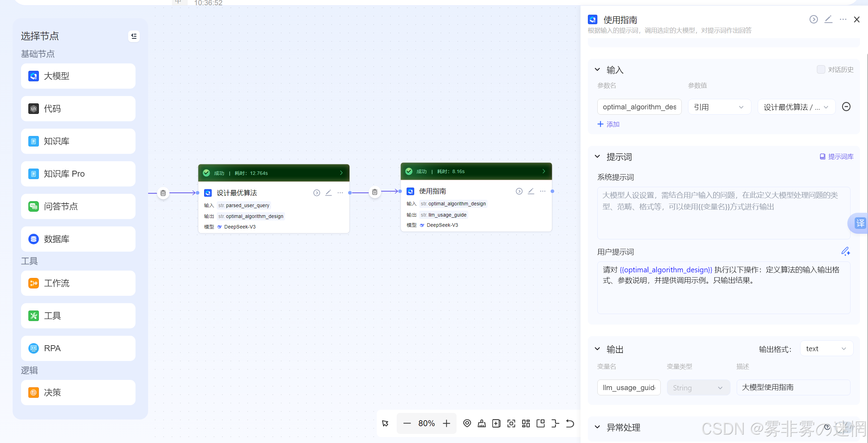Click the undo icon in bottom toolbar
This screenshot has height=443, width=868.
coord(570,423)
